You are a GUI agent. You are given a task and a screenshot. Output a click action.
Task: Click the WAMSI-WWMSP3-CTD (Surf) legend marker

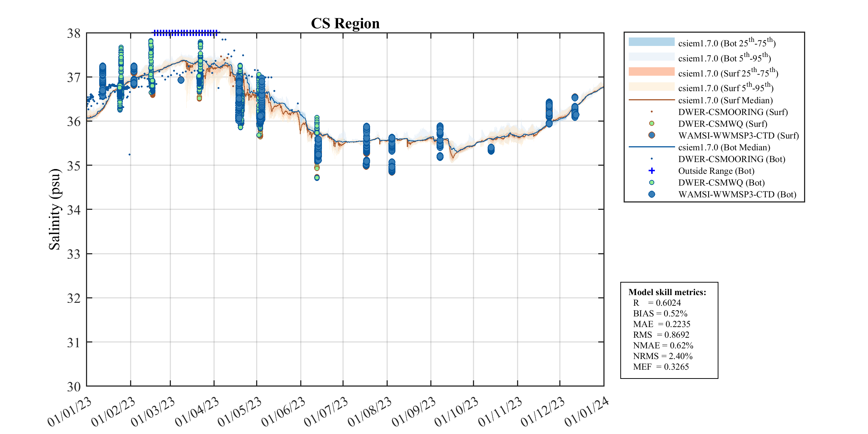(652, 135)
